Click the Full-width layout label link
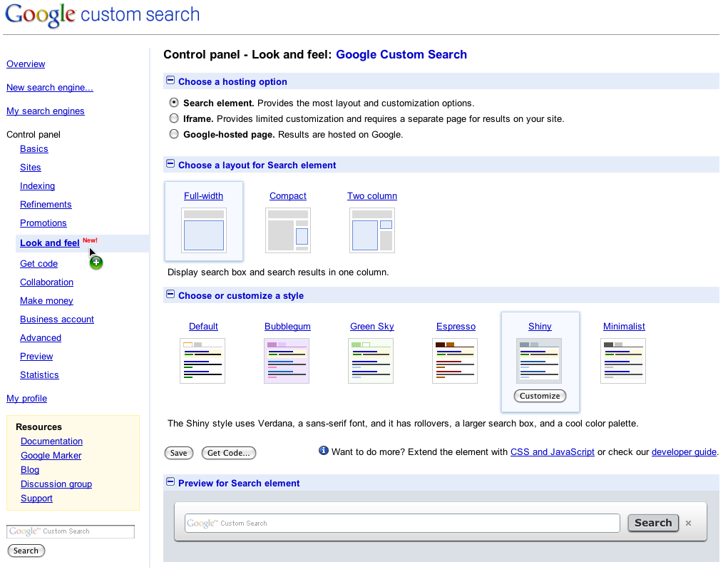This screenshot has width=728, height=572. point(203,196)
